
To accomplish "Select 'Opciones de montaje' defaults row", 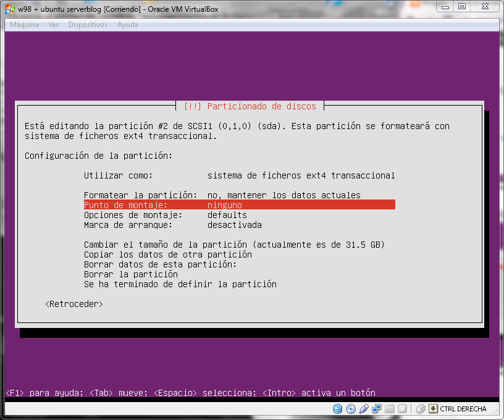I will (x=240, y=215).
